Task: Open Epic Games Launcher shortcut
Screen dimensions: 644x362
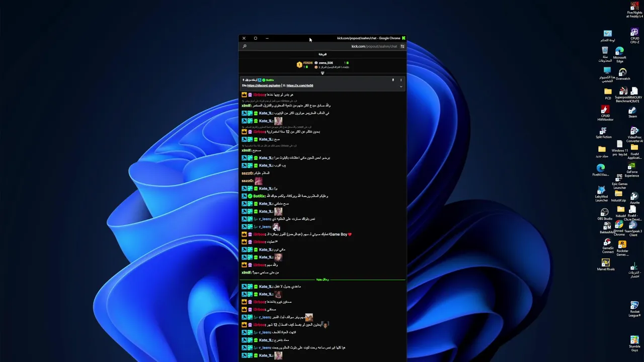Action: pos(619,183)
